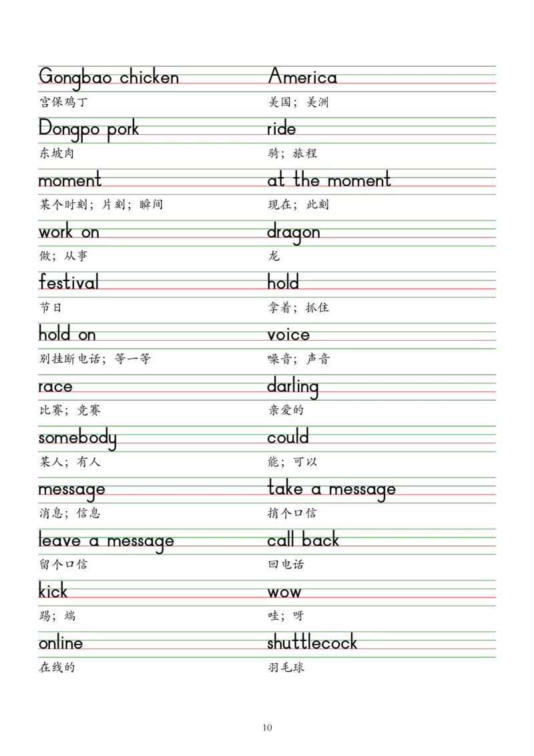
Task: Click the word "voice"
Action: 288,335
